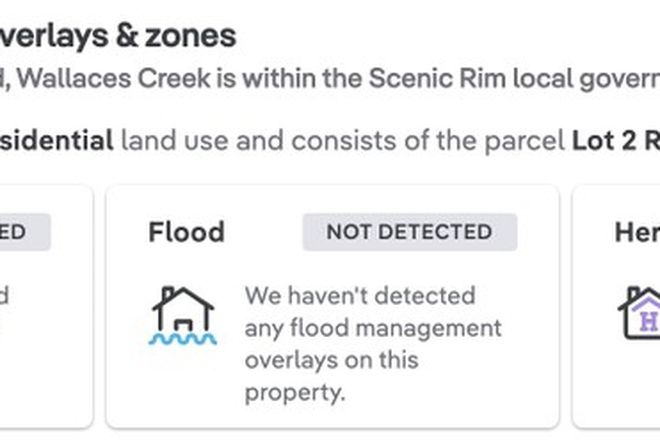
Task: Select the partially visible left overlay card
Action: click(45, 307)
